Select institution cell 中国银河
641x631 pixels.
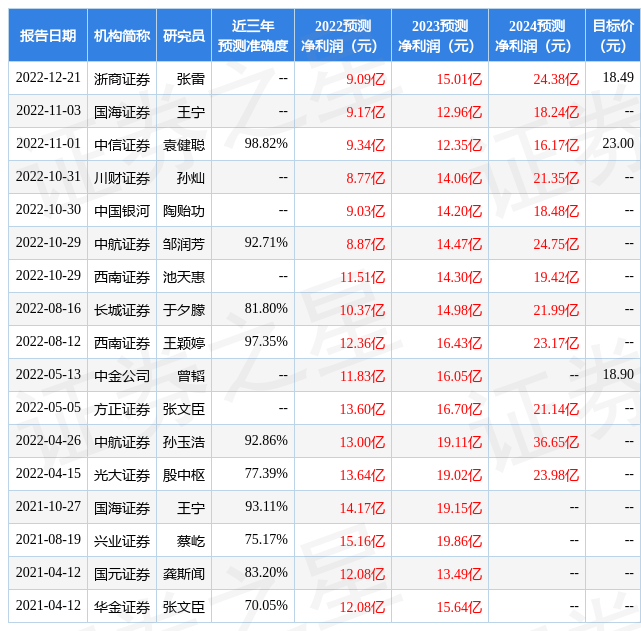pos(122,211)
